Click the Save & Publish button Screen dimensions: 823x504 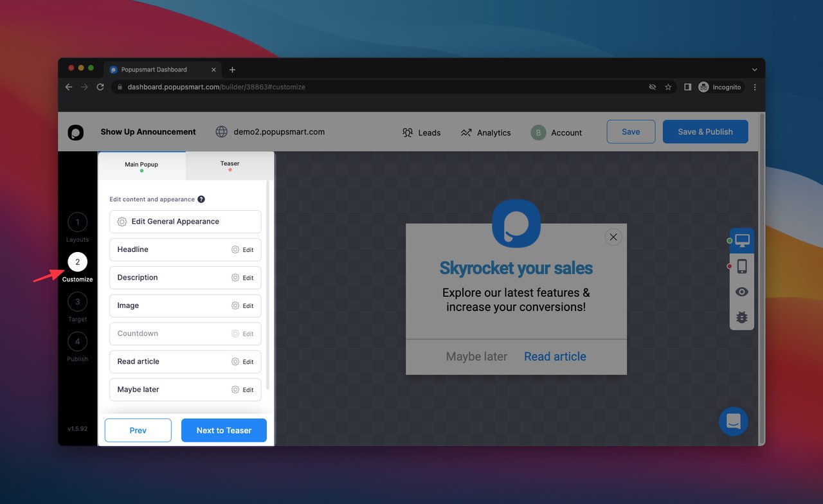(x=705, y=131)
